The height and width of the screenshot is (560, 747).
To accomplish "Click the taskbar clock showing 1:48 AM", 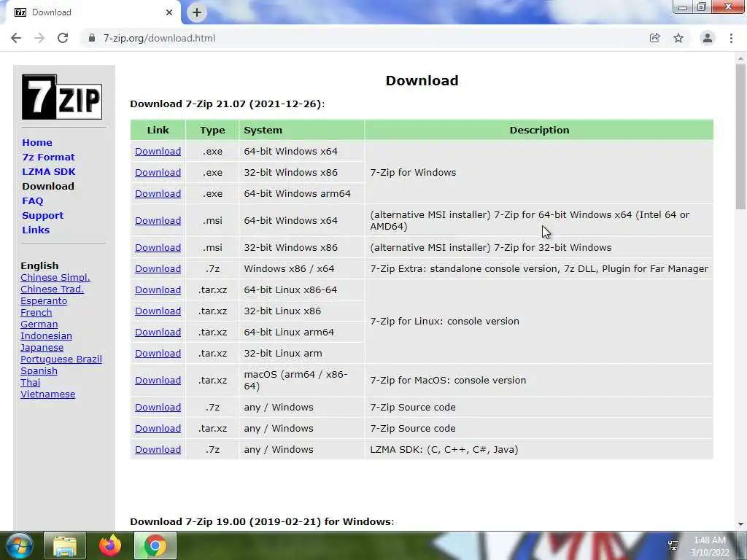I will coord(710,546).
